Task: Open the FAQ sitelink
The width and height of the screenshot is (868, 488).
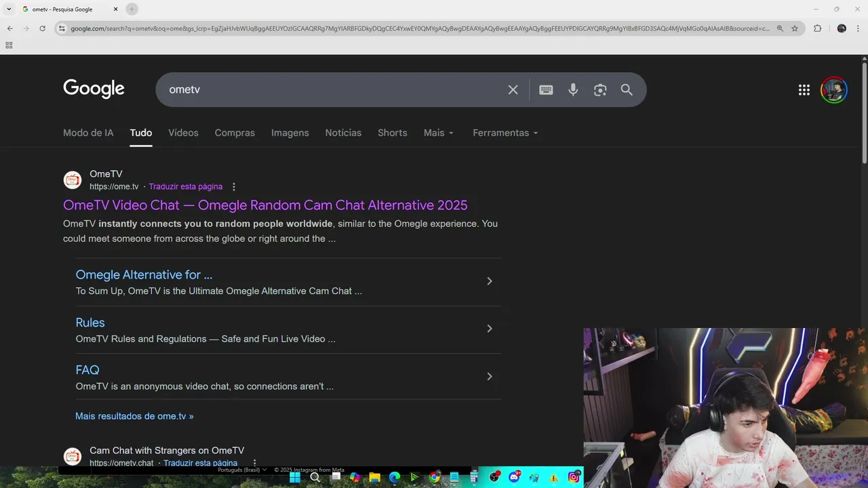Action: coord(87,370)
